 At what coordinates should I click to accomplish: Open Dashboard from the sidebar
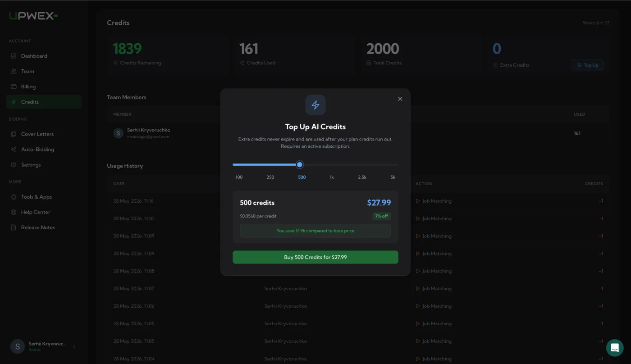tap(44, 56)
